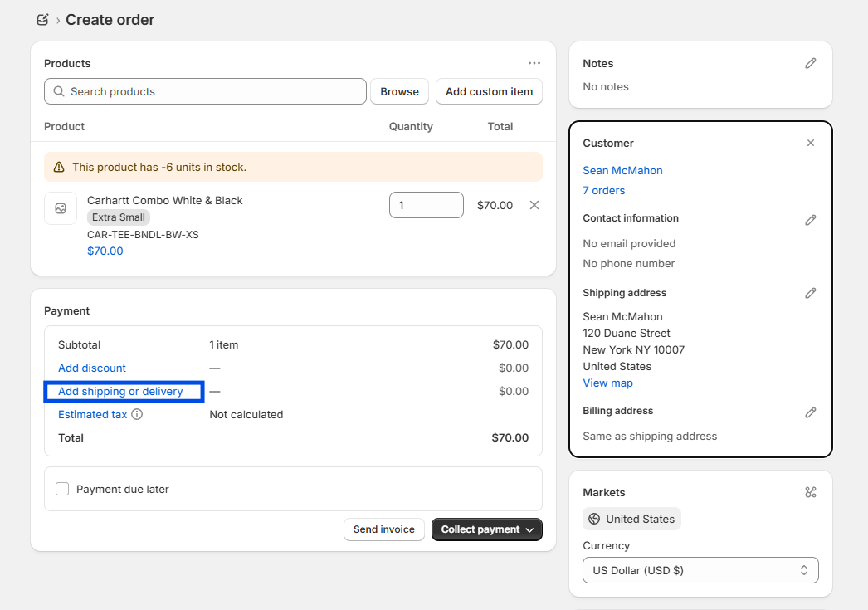Edit the billing address pencil icon
The height and width of the screenshot is (610, 868).
coord(811,412)
